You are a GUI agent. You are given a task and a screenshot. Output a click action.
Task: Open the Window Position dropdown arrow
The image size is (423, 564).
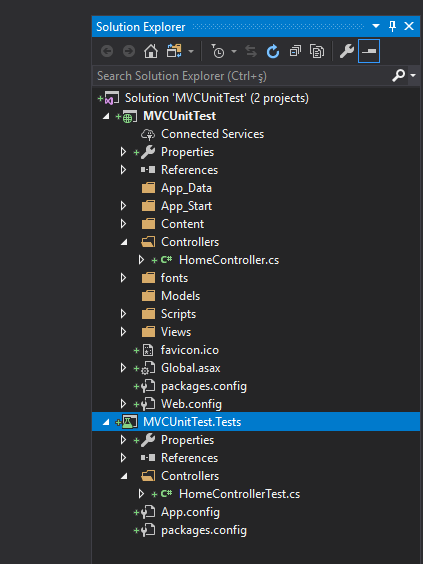pos(376,26)
